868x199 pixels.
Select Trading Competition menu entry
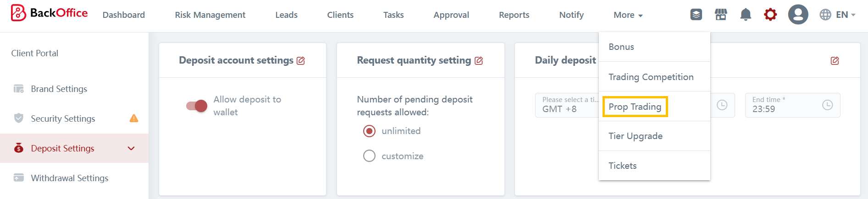(651, 77)
